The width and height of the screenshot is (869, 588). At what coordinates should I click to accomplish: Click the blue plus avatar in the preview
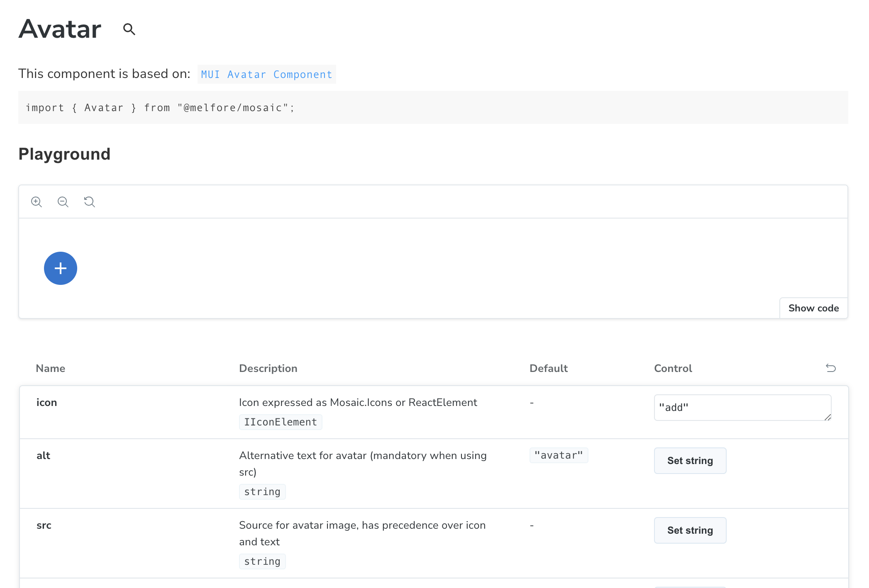(x=61, y=268)
